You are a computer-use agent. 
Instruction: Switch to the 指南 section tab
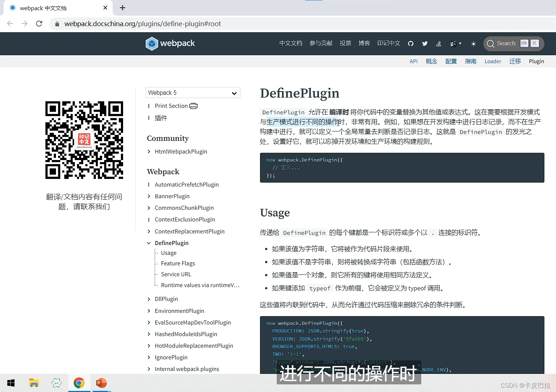(x=471, y=61)
